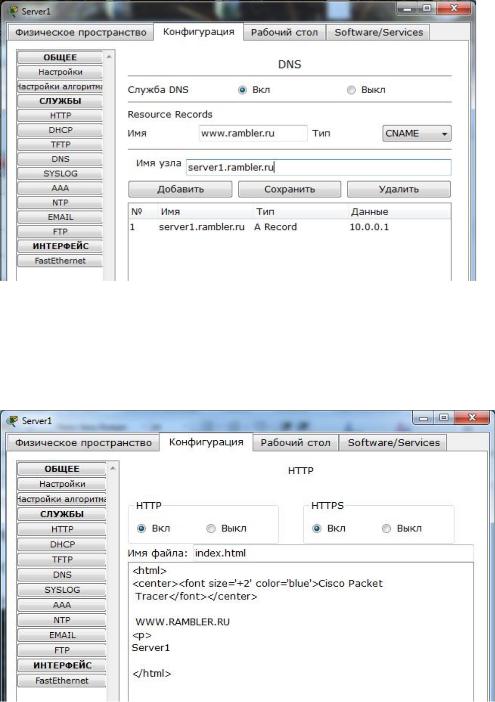Open Software/Services tab in DNS window

point(379,32)
